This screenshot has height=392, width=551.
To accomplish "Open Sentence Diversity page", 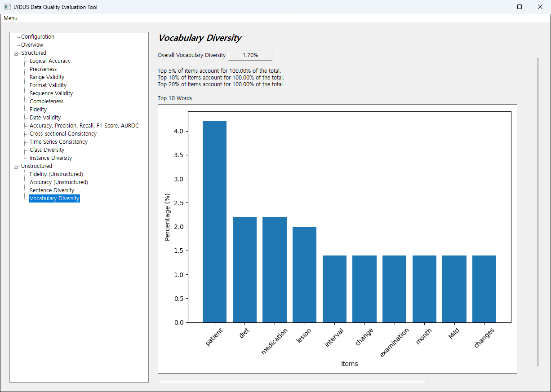I will 52,190.
